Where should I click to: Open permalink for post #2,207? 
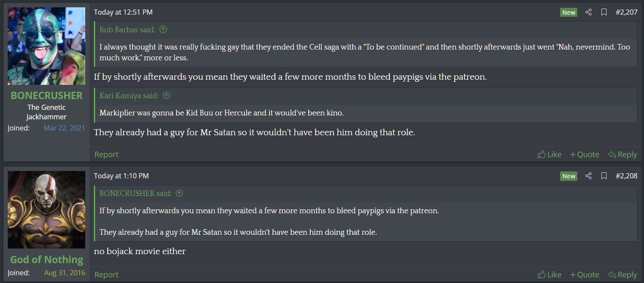(x=626, y=12)
